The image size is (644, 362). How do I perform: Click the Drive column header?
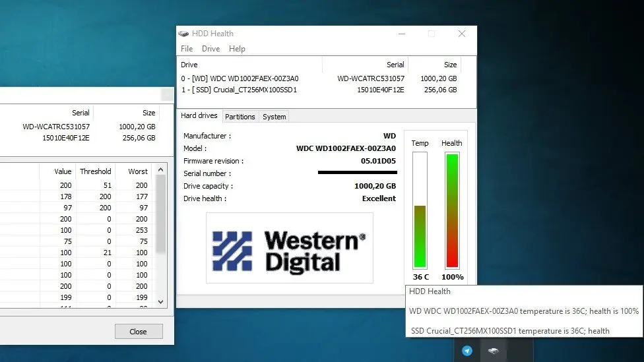(x=249, y=65)
